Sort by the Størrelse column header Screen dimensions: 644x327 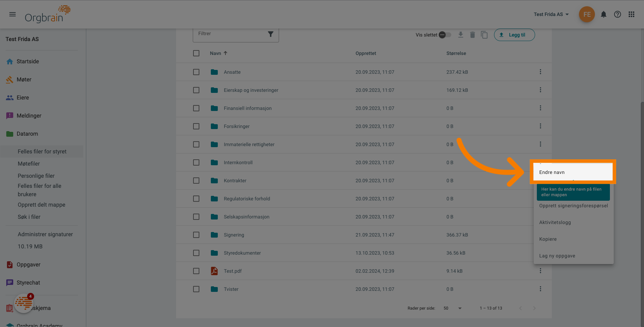(x=456, y=53)
